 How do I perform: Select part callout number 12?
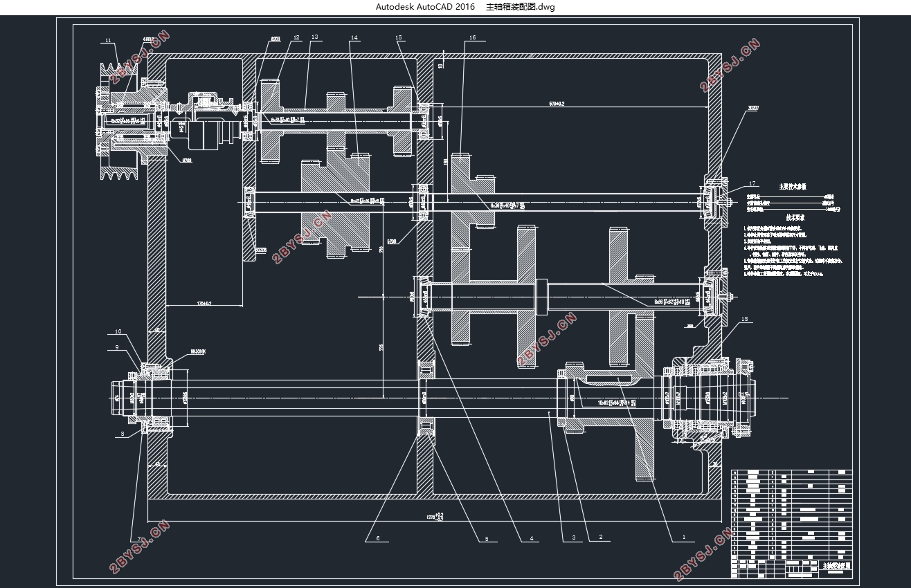(x=296, y=37)
